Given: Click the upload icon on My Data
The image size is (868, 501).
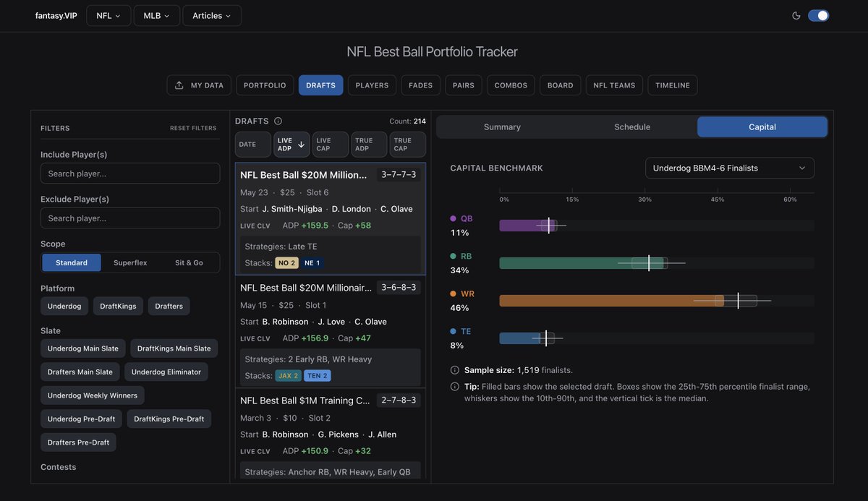Looking at the screenshot, I should pos(179,85).
